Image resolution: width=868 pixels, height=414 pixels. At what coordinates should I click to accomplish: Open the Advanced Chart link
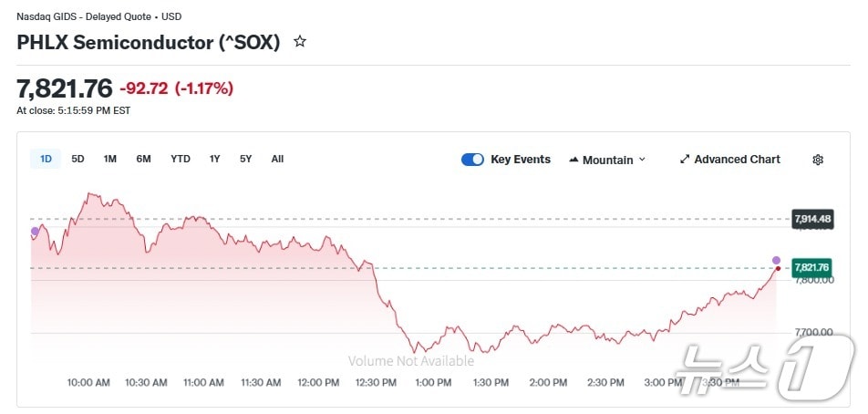coord(737,160)
